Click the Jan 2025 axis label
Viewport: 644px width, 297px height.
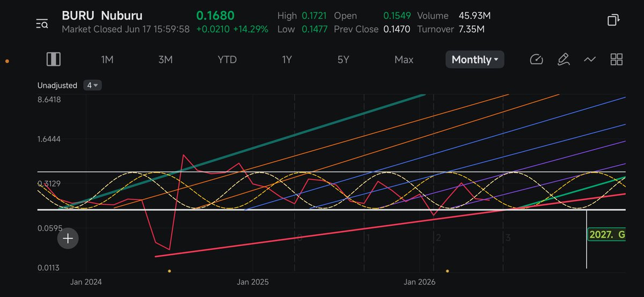(x=252, y=281)
